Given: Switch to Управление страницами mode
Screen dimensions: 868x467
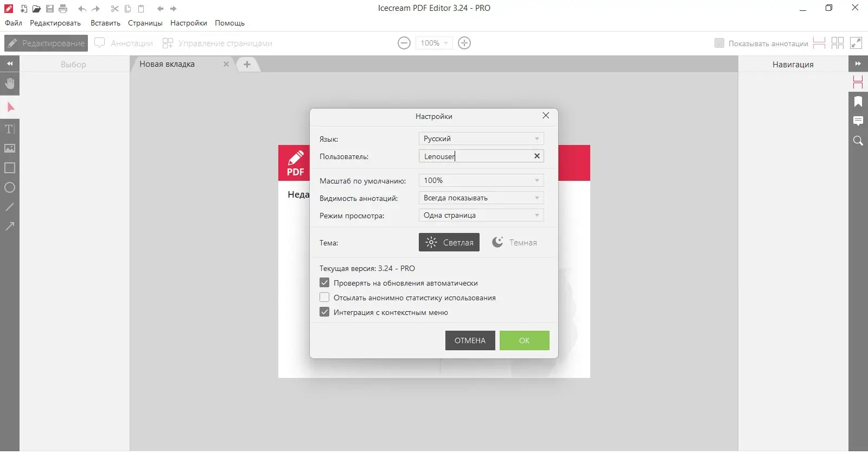Looking at the screenshot, I should [x=218, y=43].
